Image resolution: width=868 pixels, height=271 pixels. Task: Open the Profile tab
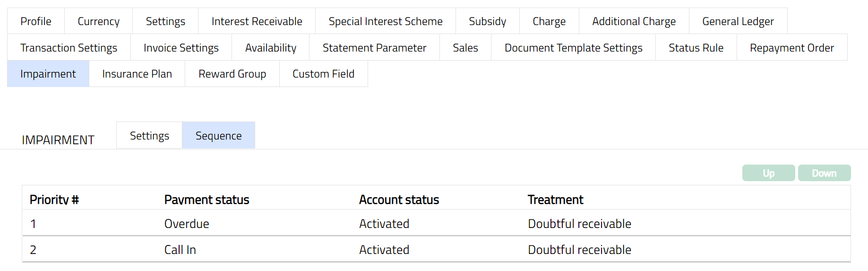pyautogui.click(x=36, y=21)
